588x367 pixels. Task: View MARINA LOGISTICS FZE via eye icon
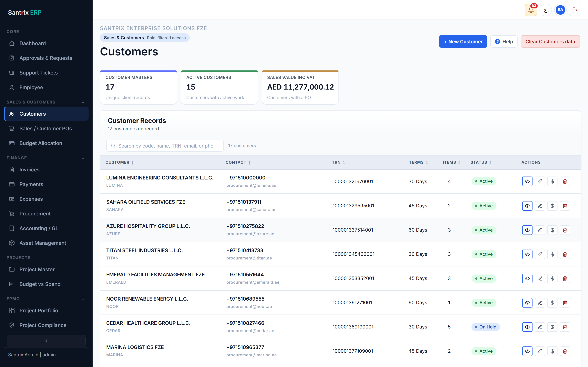point(527,351)
